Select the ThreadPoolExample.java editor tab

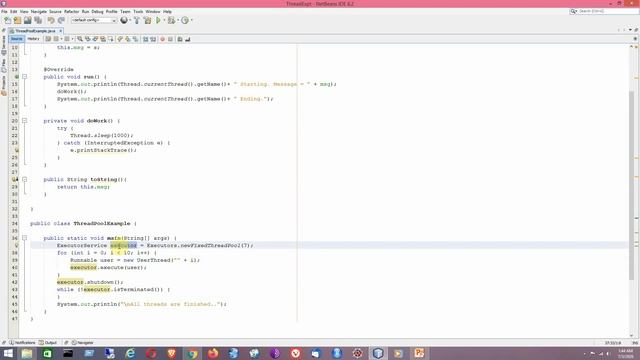(x=35, y=31)
